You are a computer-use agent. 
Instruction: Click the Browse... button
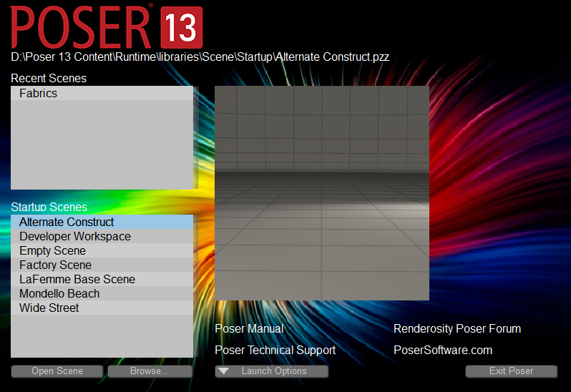pyautogui.click(x=150, y=371)
